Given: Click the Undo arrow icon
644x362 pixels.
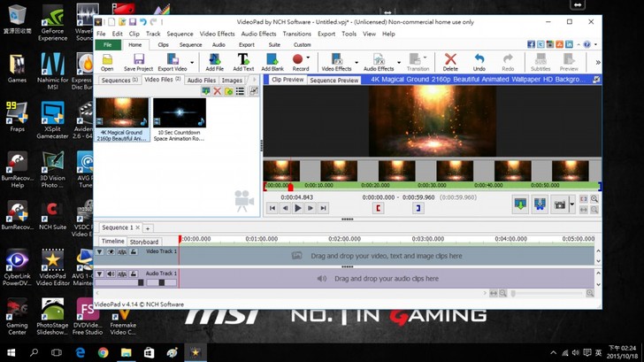Looking at the screenshot, I should click(x=479, y=60).
